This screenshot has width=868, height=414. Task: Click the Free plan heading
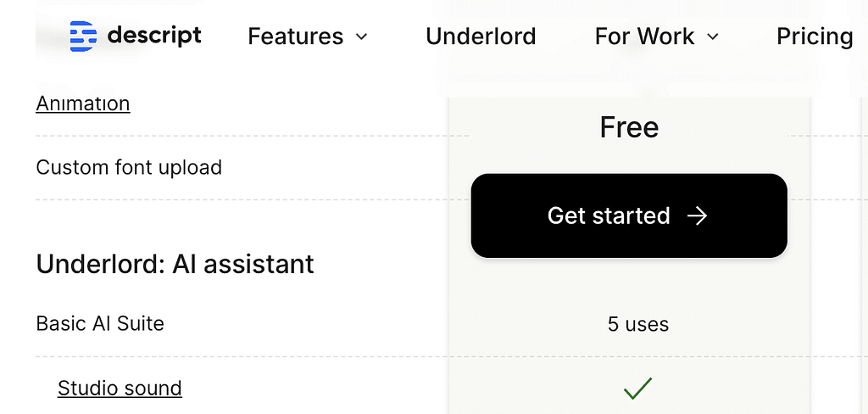pos(630,127)
